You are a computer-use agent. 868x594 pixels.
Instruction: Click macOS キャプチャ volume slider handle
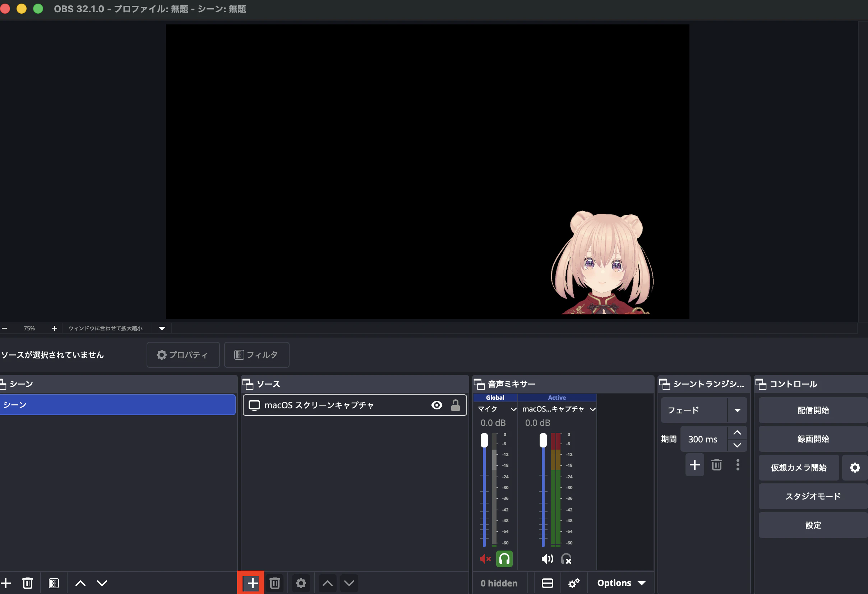tap(543, 440)
